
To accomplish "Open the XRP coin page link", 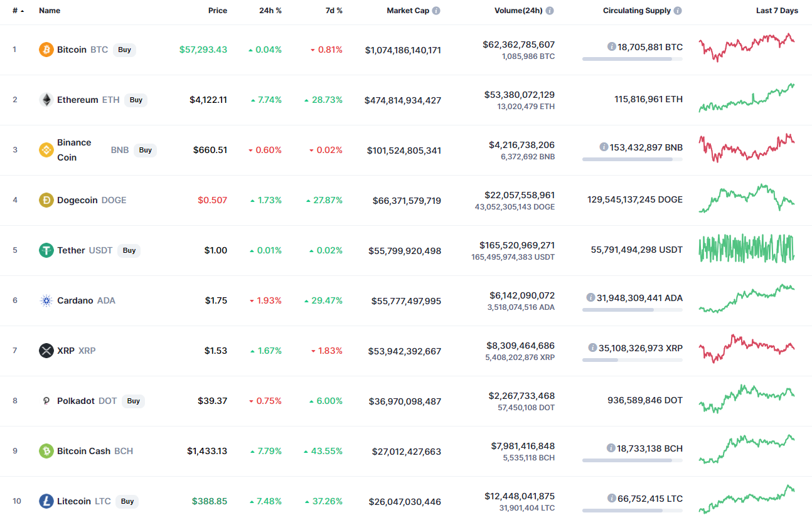I will coord(66,351).
